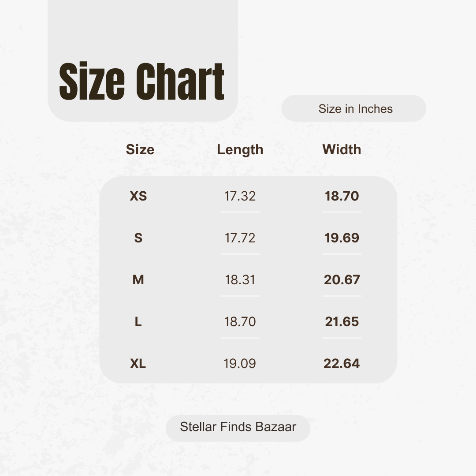Screen dimensions: 476x476
Task: Select the Width column header
Action: pyautogui.click(x=342, y=149)
